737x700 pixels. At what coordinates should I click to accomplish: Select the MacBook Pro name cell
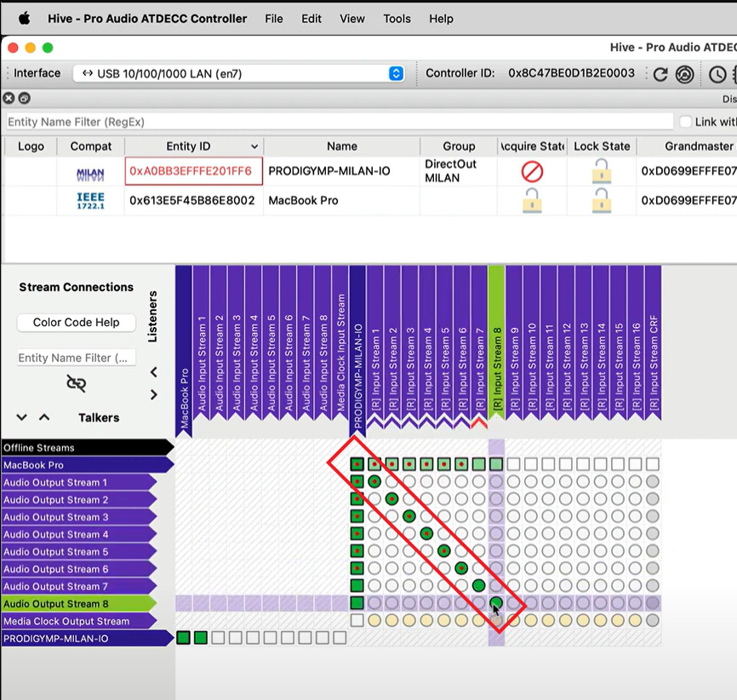[x=341, y=200]
